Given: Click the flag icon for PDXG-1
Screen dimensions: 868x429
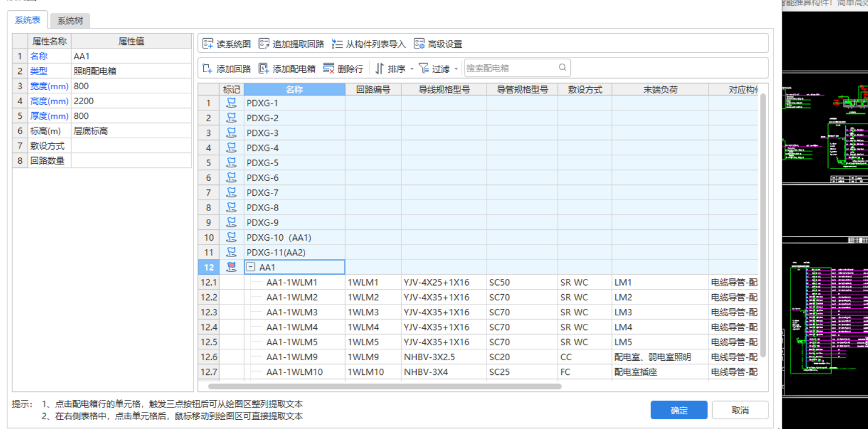Looking at the screenshot, I should click(231, 103).
